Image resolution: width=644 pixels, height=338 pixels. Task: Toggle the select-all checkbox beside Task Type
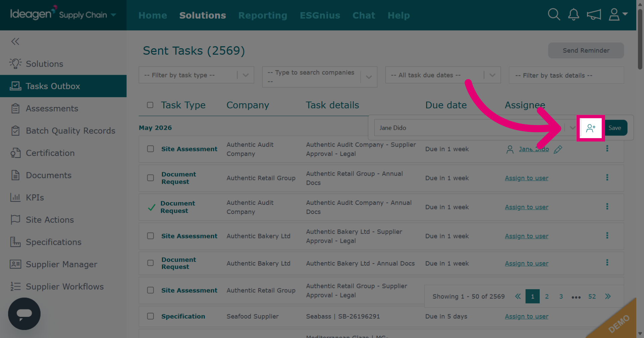coord(150,105)
